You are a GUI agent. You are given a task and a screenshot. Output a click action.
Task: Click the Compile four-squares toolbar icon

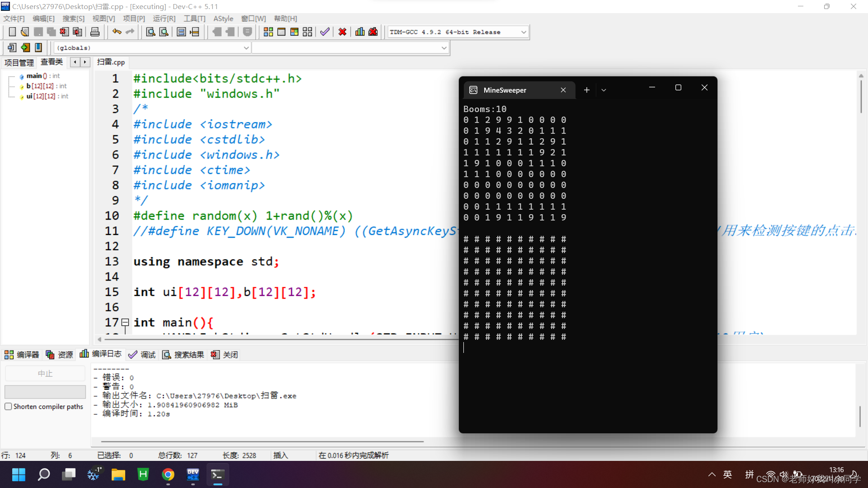[268, 32]
